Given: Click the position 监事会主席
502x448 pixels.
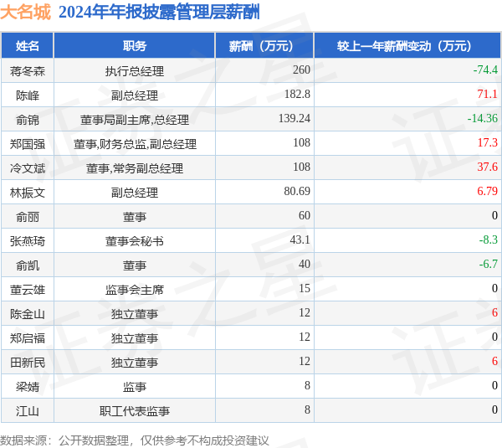Looking at the screenshot, I should [x=135, y=290].
